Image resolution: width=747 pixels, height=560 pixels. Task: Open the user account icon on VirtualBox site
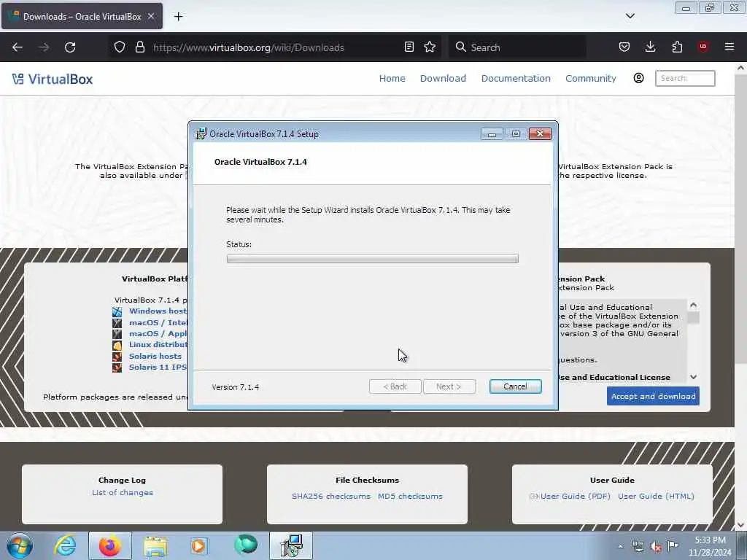click(638, 78)
